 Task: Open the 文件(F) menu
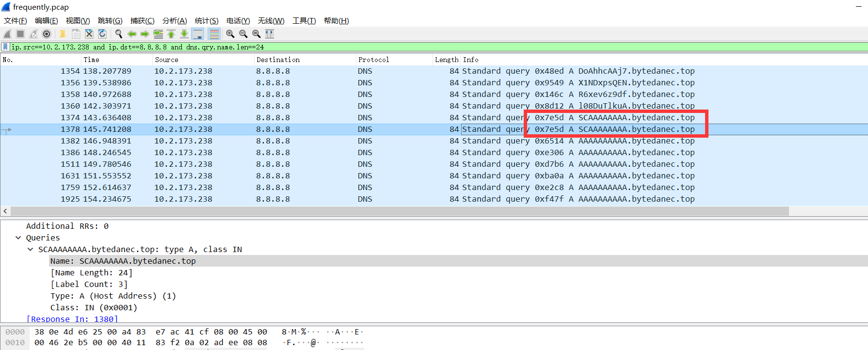point(16,21)
